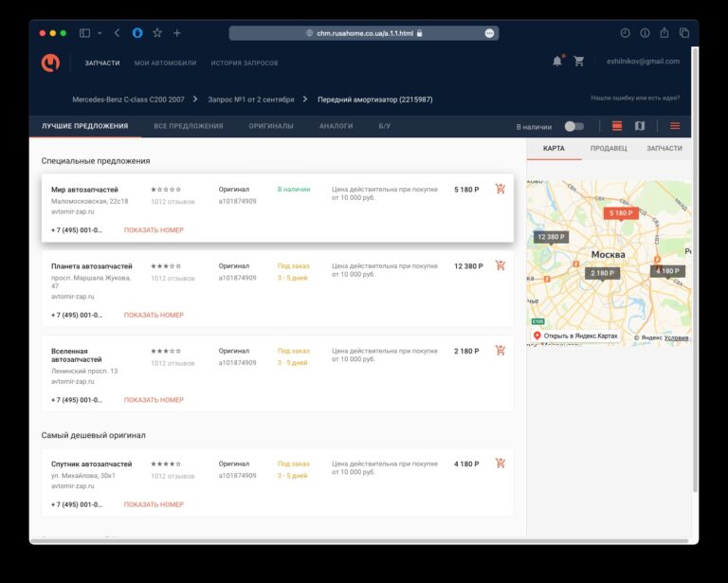Toggle browser sidebar icon
The image size is (728, 583).
coord(84,33)
